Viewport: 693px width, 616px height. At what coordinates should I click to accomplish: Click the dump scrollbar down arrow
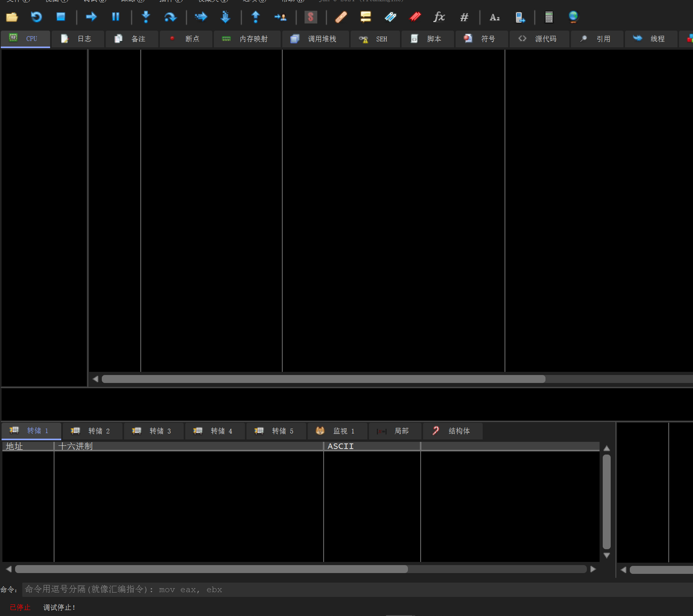[607, 556]
